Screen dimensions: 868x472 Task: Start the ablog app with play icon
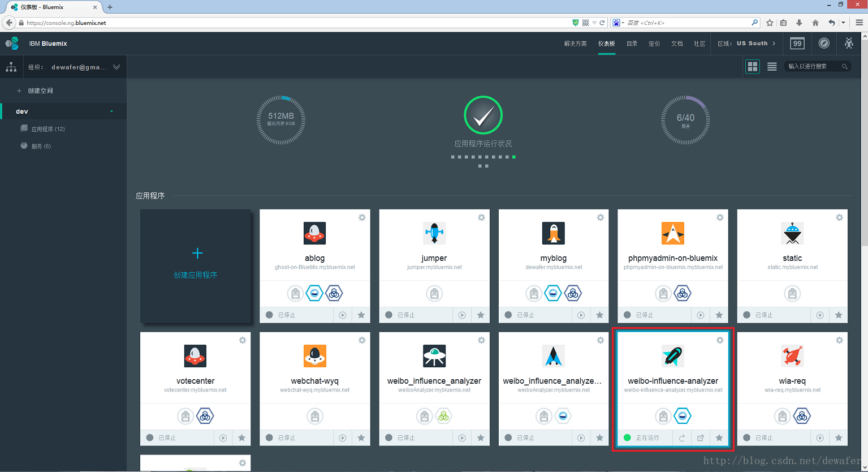pyautogui.click(x=343, y=315)
